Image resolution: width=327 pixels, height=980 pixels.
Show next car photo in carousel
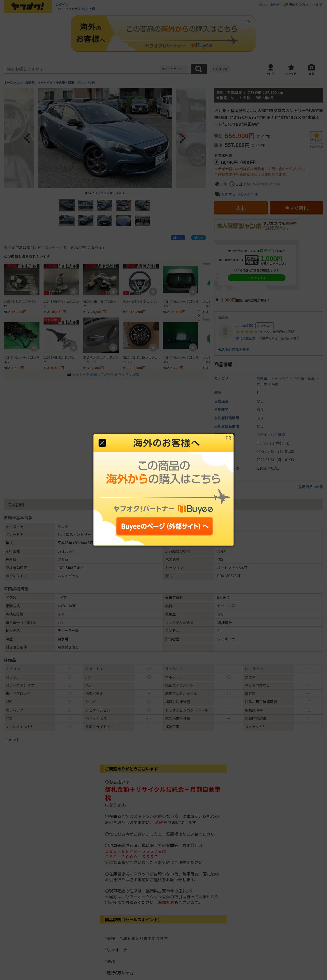tap(183, 138)
